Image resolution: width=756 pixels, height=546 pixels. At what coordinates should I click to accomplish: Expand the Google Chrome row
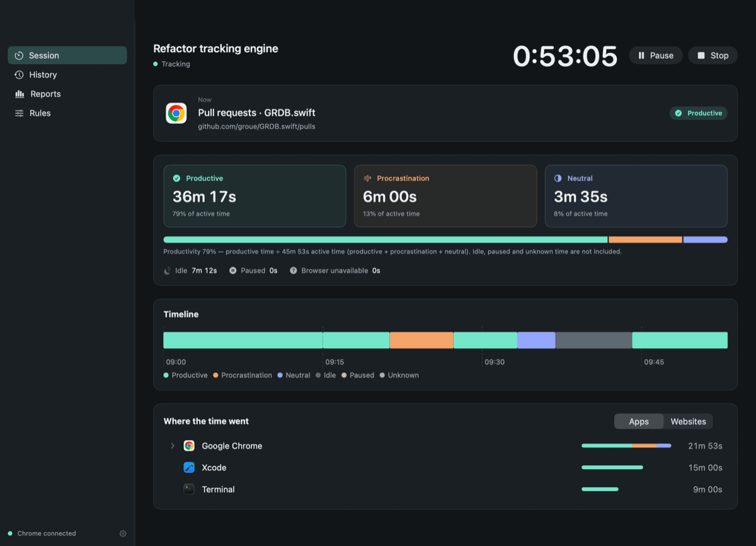(173, 446)
